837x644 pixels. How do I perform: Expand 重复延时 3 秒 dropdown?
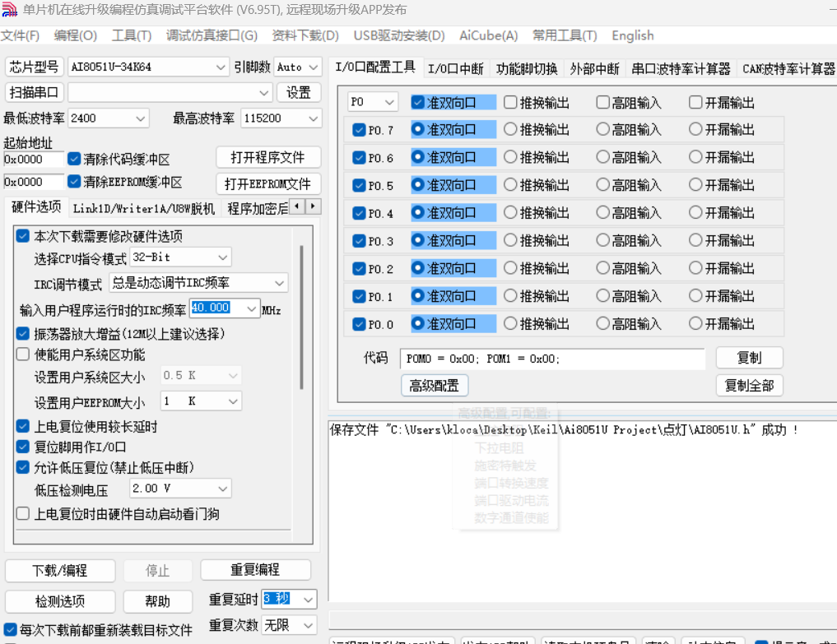click(x=308, y=600)
